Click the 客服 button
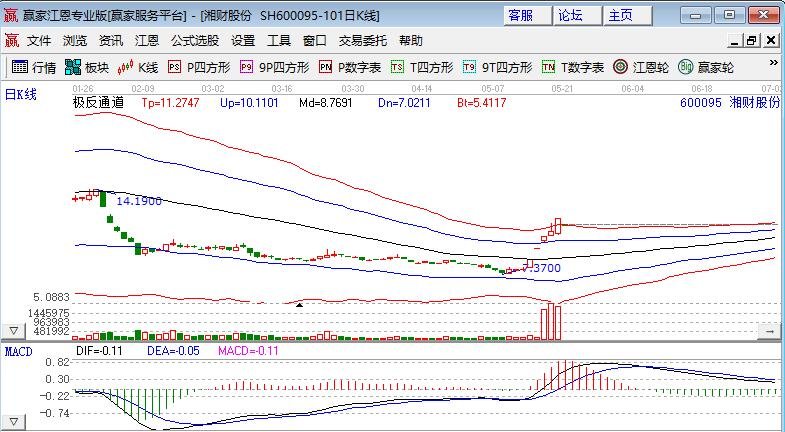 coord(528,16)
